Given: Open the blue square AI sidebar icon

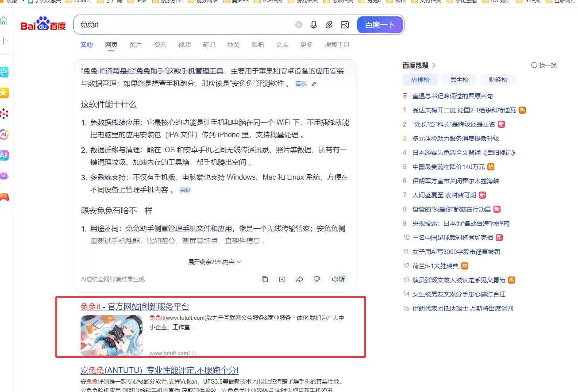Looking at the screenshot, I should (x=4, y=155).
